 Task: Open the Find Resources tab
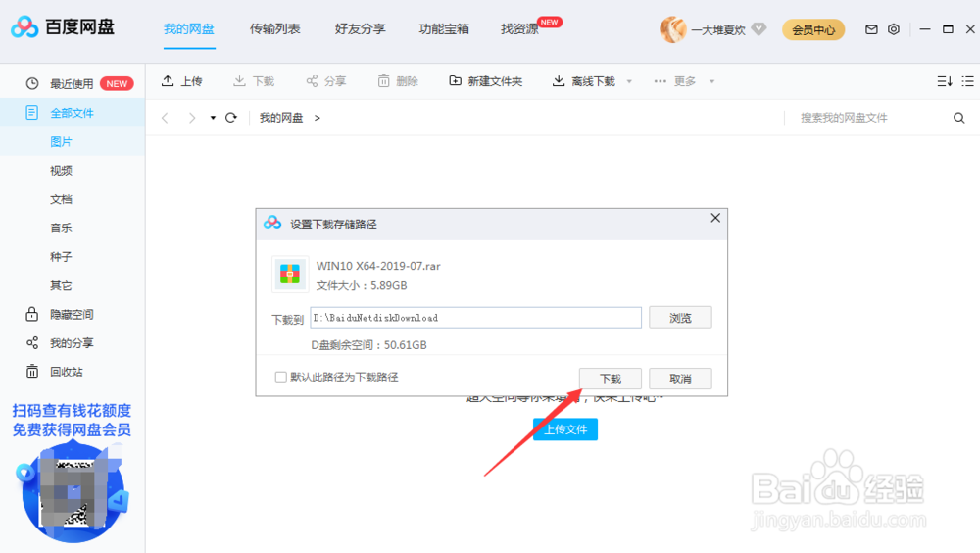click(520, 28)
